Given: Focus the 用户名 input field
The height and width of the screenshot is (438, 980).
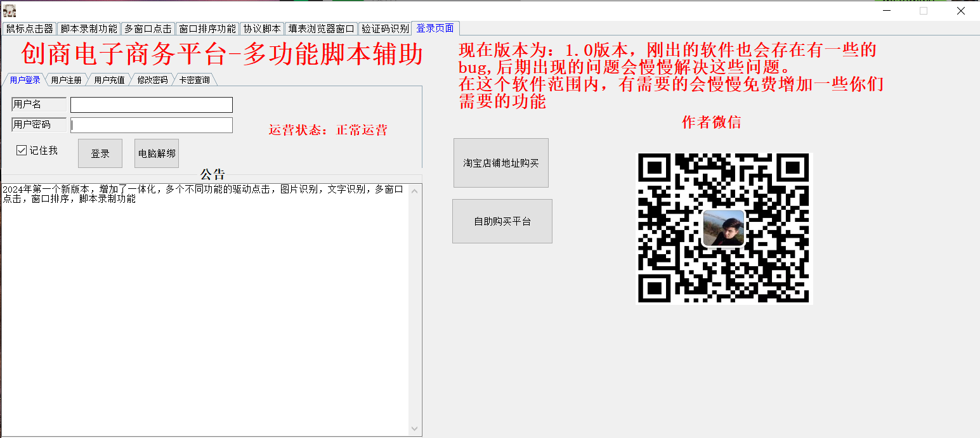Looking at the screenshot, I should coord(151,105).
